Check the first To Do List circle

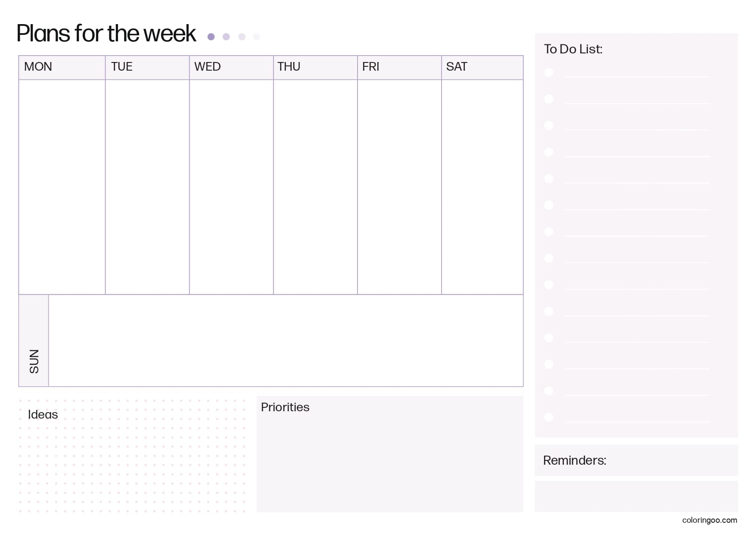pyautogui.click(x=549, y=72)
